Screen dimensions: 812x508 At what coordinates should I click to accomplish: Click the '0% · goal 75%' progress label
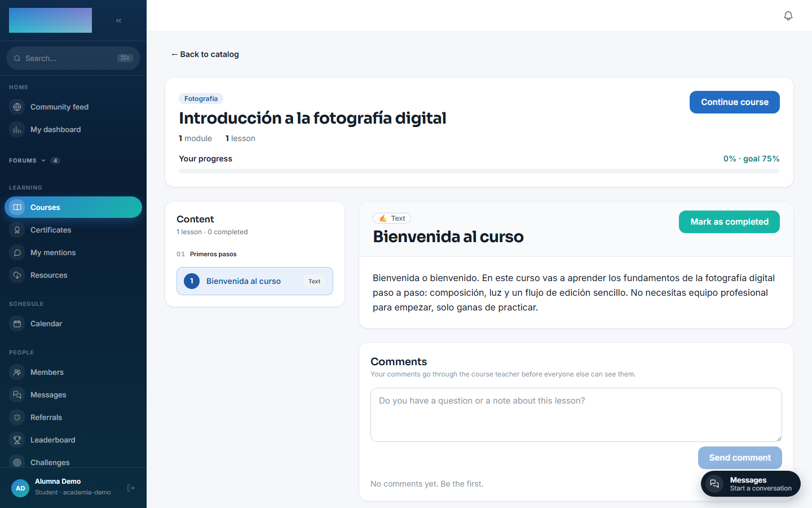tap(752, 159)
